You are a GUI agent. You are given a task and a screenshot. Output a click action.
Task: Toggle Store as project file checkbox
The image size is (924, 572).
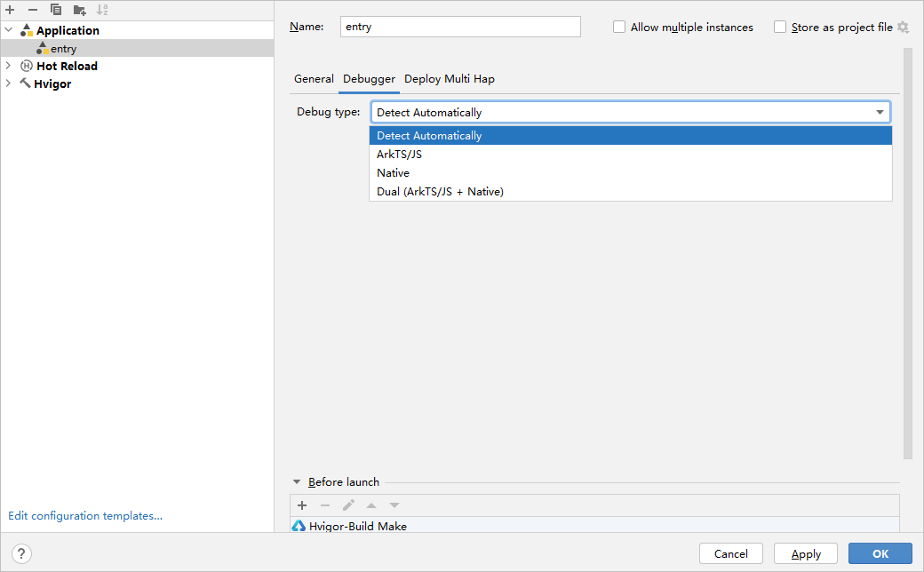(x=780, y=28)
